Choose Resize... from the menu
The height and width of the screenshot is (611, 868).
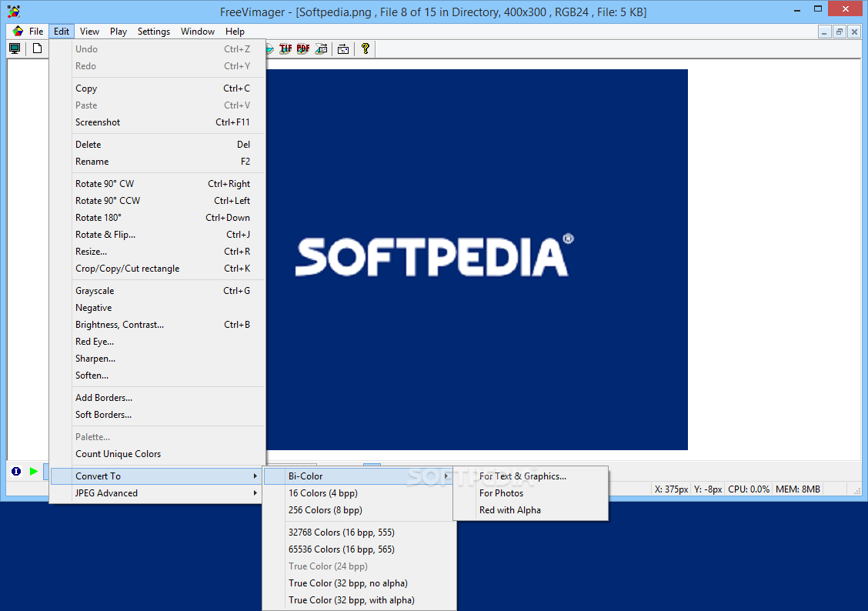click(x=158, y=252)
